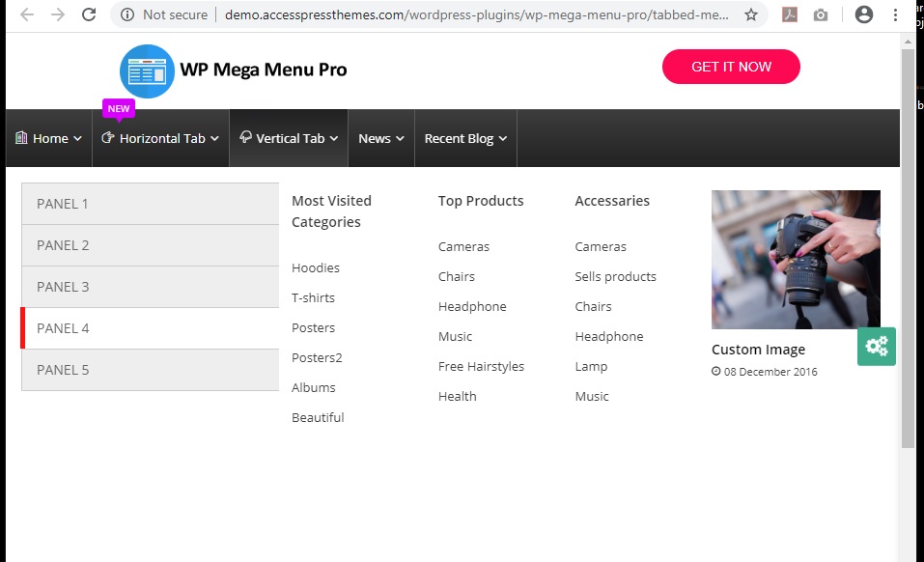Open Chrome's three-dot menu
The image size is (924, 562).
[895, 14]
